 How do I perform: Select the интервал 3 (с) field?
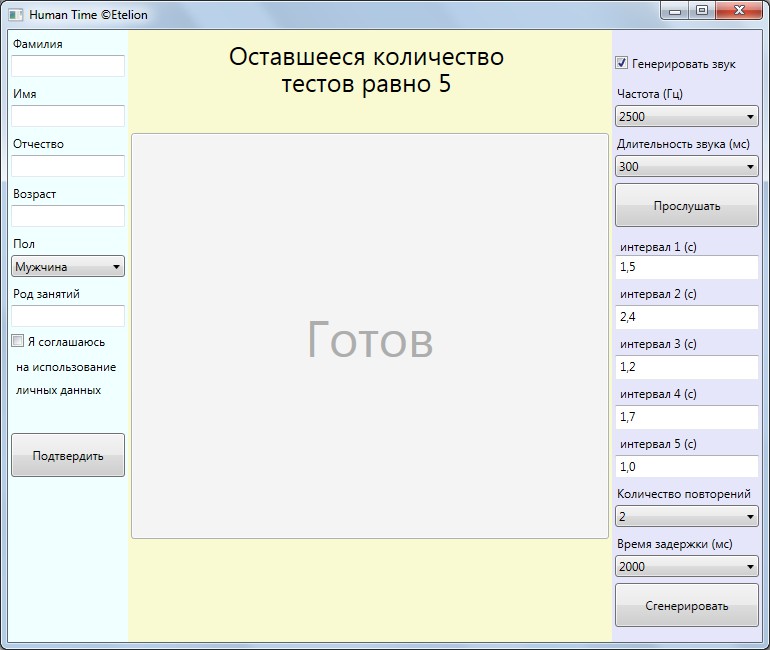pos(687,367)
